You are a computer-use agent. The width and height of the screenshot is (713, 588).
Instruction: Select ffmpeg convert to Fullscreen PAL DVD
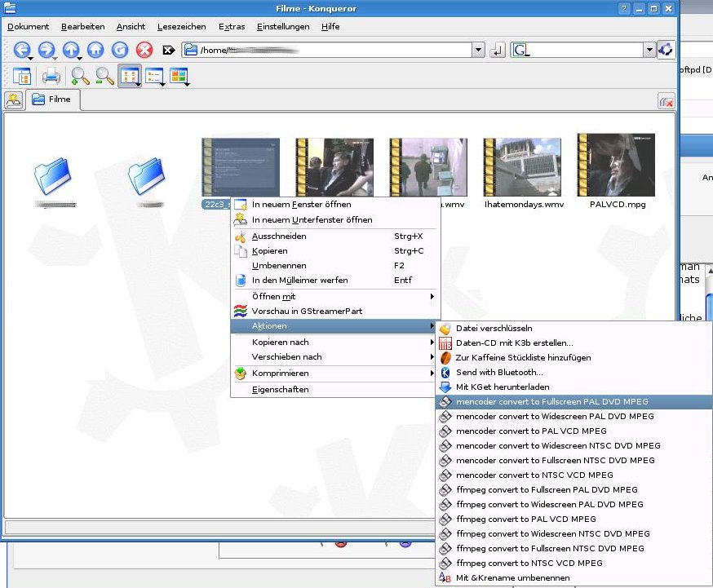573,490
